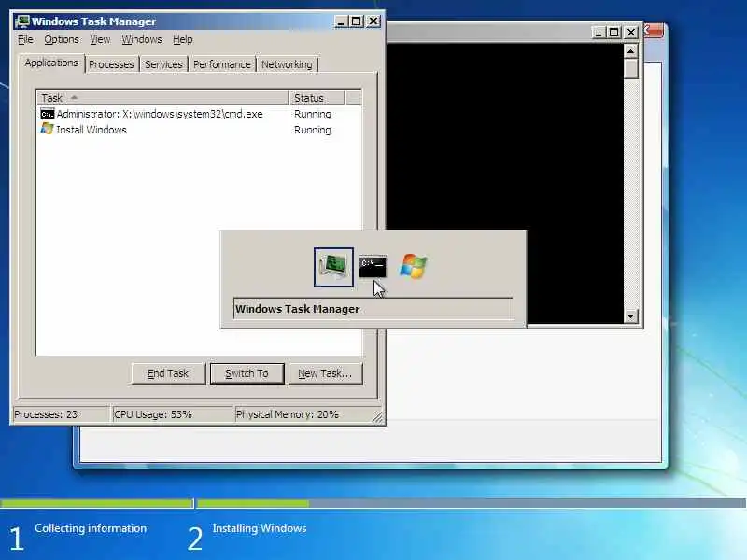Open the View menu
This screenshot has height=560, width=747.
(100, 39)
